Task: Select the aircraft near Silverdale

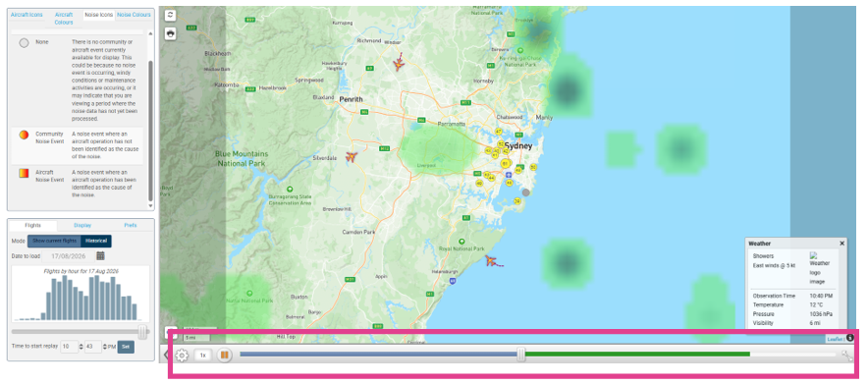Action: [x=351, y=157]
